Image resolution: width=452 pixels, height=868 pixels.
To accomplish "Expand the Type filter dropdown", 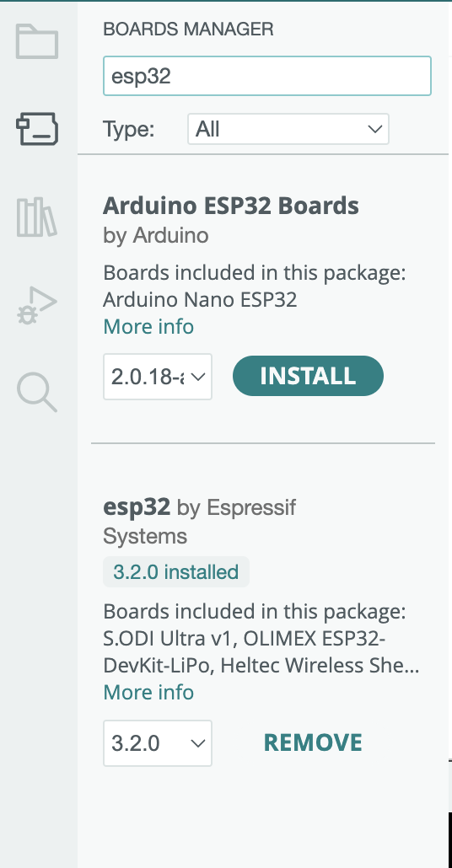I will (288, 129).
